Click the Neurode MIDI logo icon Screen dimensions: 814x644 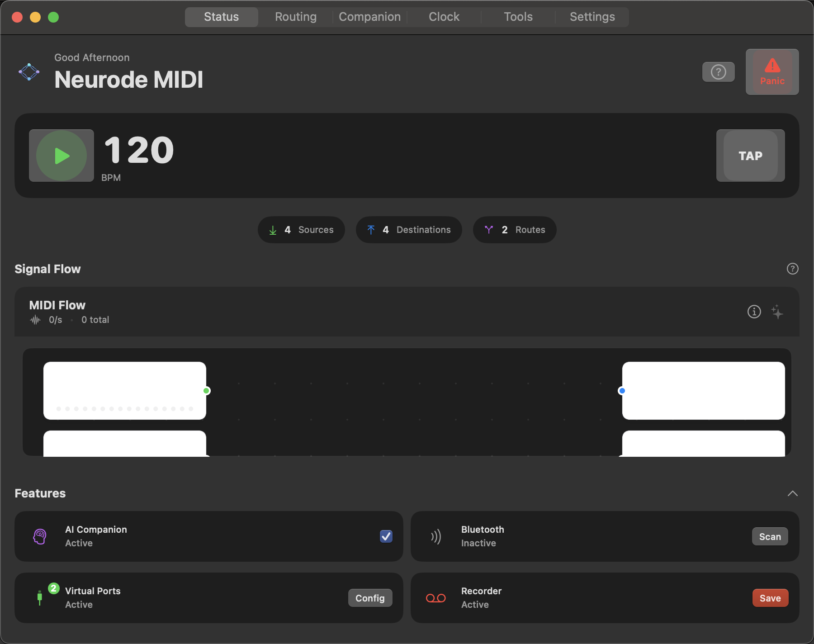pos(29,71)
